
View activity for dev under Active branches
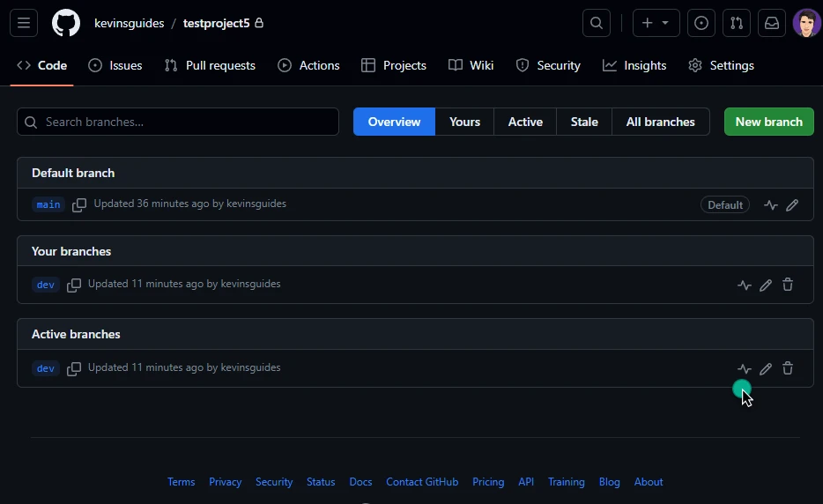point(745,368)
